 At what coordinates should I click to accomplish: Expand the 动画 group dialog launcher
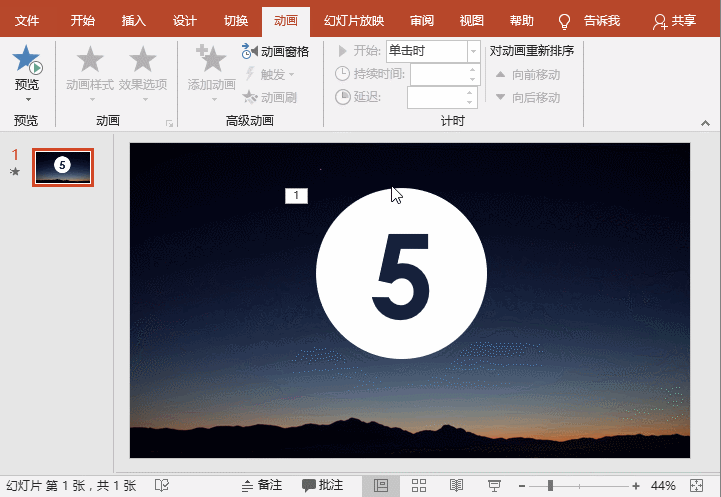coord(168,123)
